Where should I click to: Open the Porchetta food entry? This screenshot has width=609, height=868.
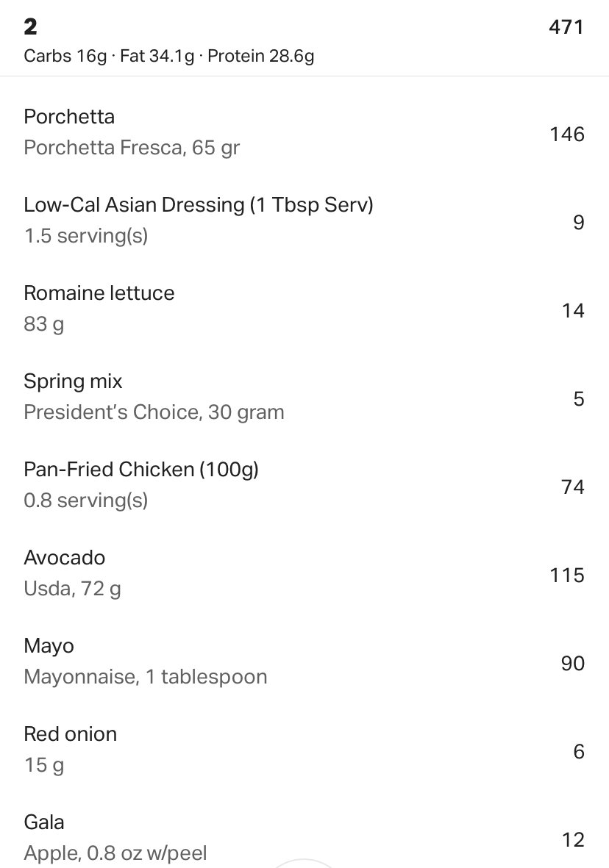tap(304, 132)
